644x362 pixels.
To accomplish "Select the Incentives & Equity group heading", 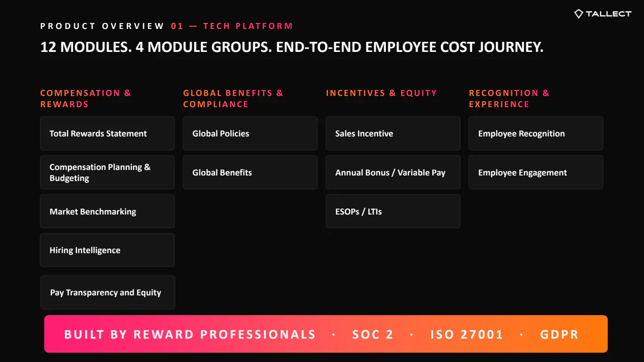I will [381, 93].
